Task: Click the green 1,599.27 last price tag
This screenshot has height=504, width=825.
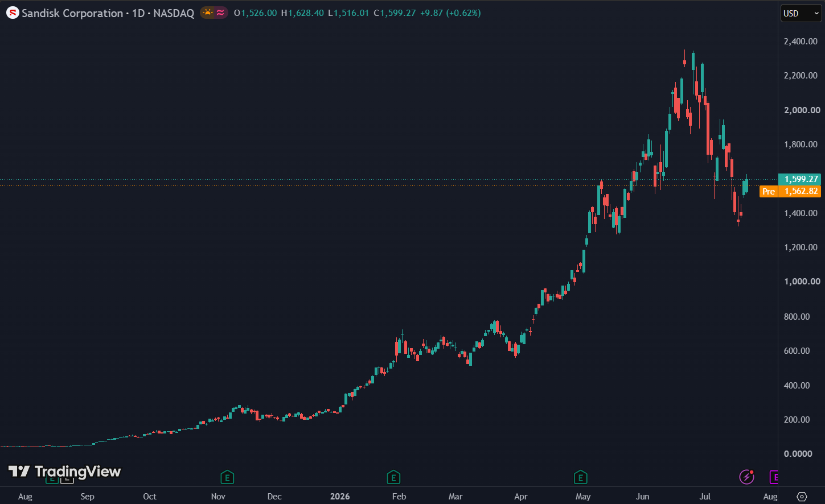Action: click(x=799, y=179)
